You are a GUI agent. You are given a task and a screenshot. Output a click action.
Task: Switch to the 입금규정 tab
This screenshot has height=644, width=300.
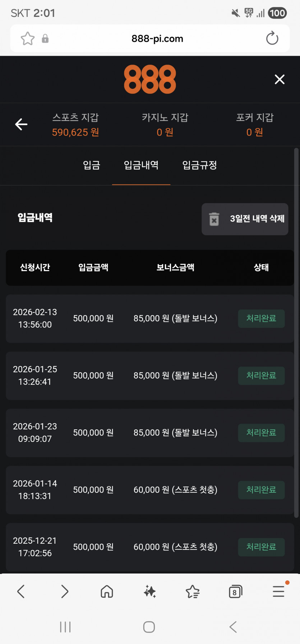[200, 165]
